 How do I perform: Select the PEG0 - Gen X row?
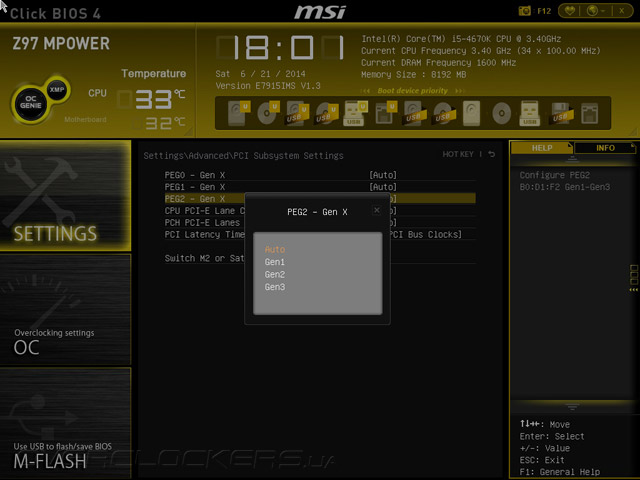320,175
